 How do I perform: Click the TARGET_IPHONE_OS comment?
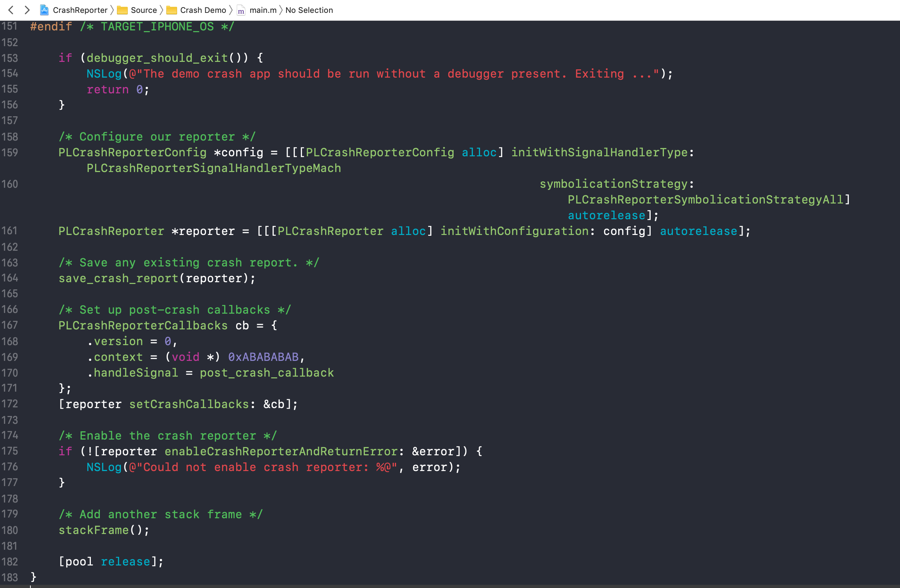[157, 26]
